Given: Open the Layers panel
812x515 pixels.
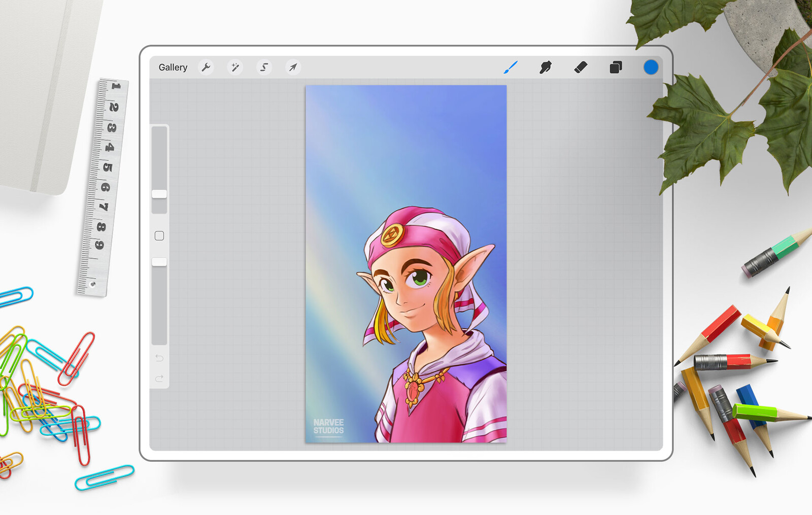Looking at the screenshot, I should point(616,67).
